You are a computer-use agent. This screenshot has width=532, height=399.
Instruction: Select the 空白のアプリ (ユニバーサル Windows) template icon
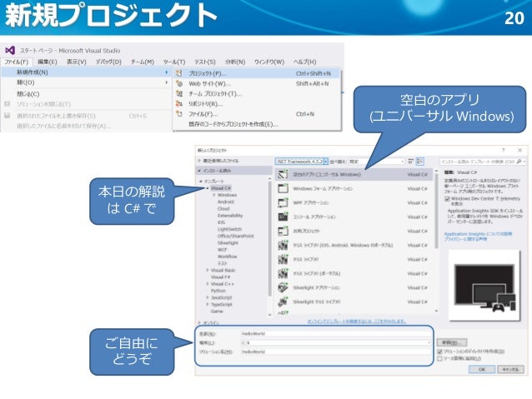click(x=283, y=175)
